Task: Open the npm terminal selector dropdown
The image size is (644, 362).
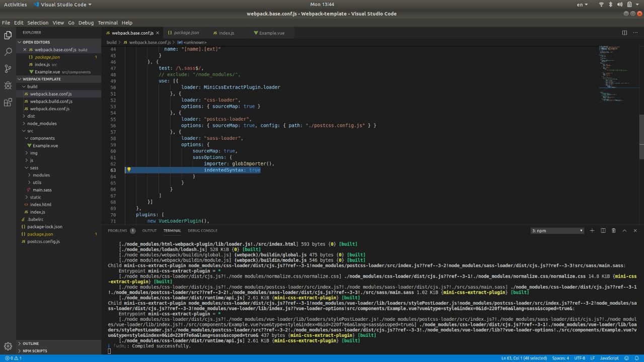Action: (x=557, y=231)
